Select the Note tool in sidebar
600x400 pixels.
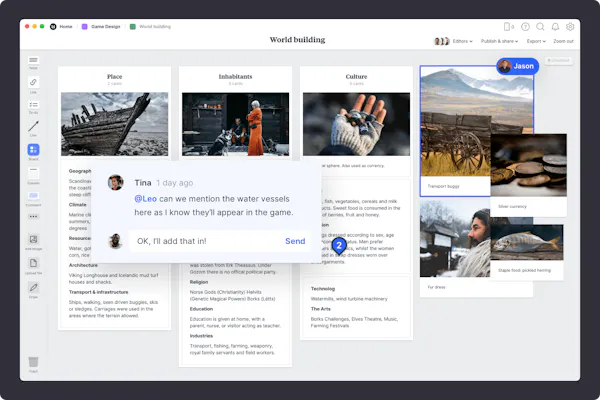(x=33, y=62)
